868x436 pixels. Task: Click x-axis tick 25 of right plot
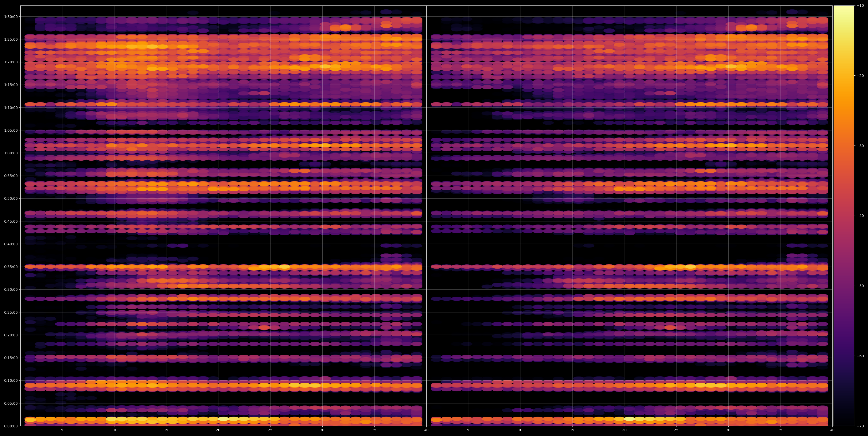pyautogui.click(x=676, y=430)
